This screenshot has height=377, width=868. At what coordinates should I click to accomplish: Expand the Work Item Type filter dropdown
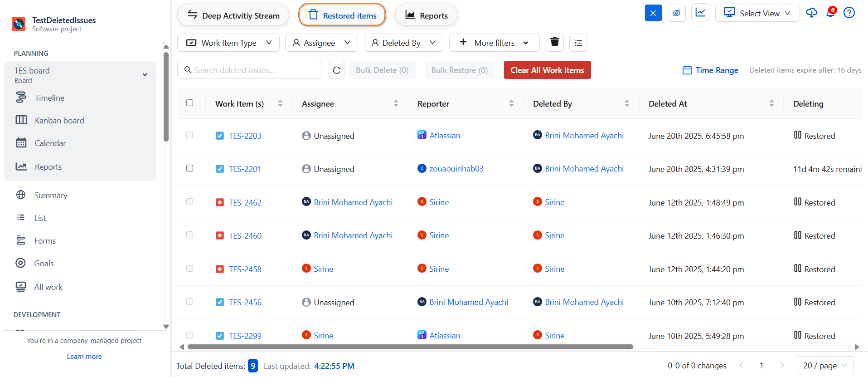(228, 43)
